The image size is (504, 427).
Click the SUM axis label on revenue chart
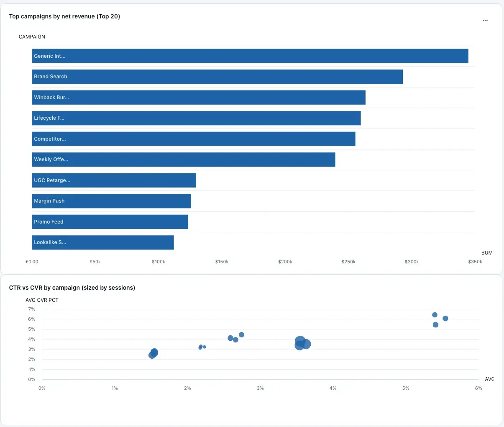coord(487,252)
